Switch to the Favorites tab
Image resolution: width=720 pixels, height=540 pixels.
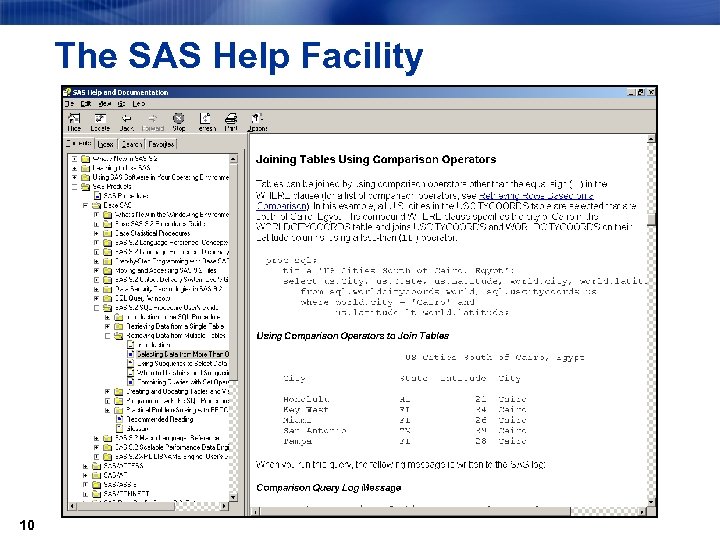[x=161, y=144]
